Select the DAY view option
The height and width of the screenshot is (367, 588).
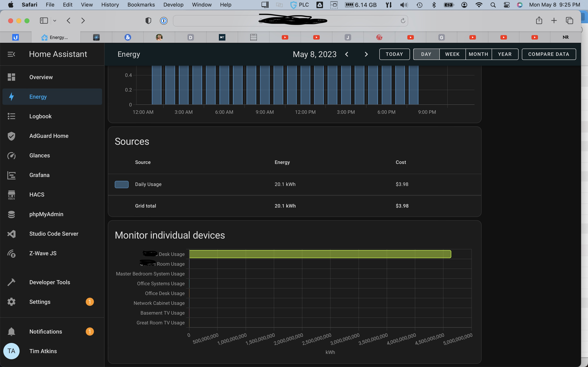click(426, 54)
